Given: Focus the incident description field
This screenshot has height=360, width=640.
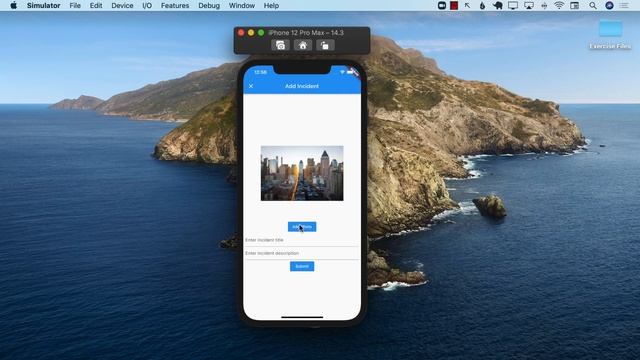Looking at the screenshot, I should tap(302, 253).
